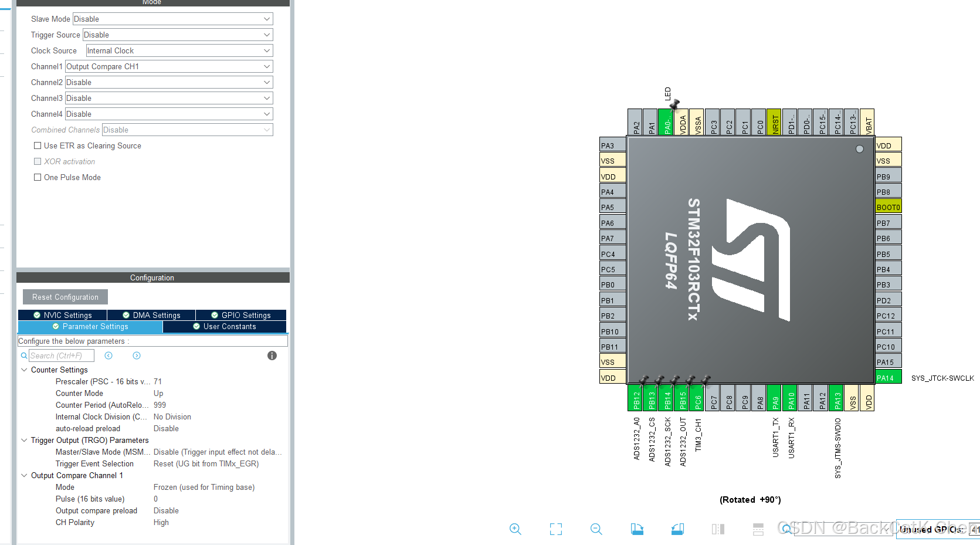Rotate the chip view clockwise
The width and height of the screenshot is (980, 545).
[x=637, y=529]
